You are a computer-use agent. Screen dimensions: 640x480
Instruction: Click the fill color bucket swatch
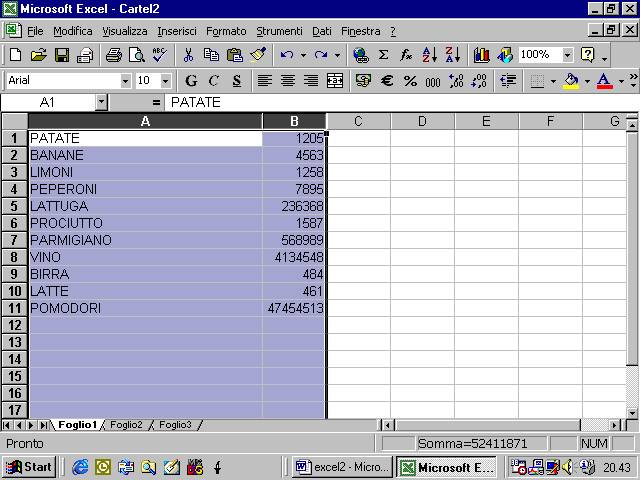coord(571,81)
